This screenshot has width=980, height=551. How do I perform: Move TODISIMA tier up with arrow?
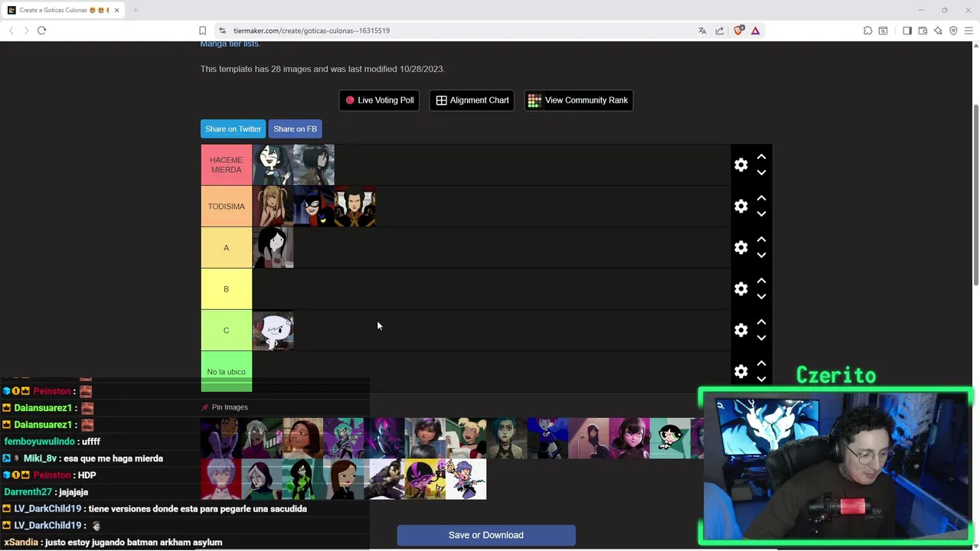(x=761, y=197)
